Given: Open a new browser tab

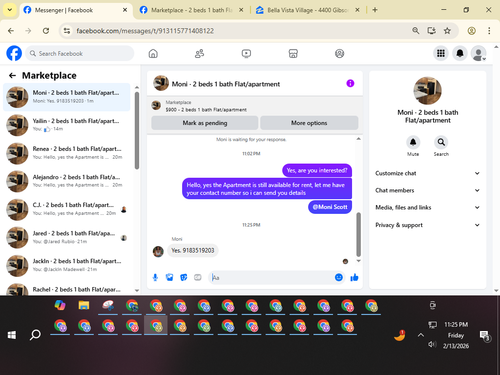Looking at the screenshot, I should pos(375,10).
